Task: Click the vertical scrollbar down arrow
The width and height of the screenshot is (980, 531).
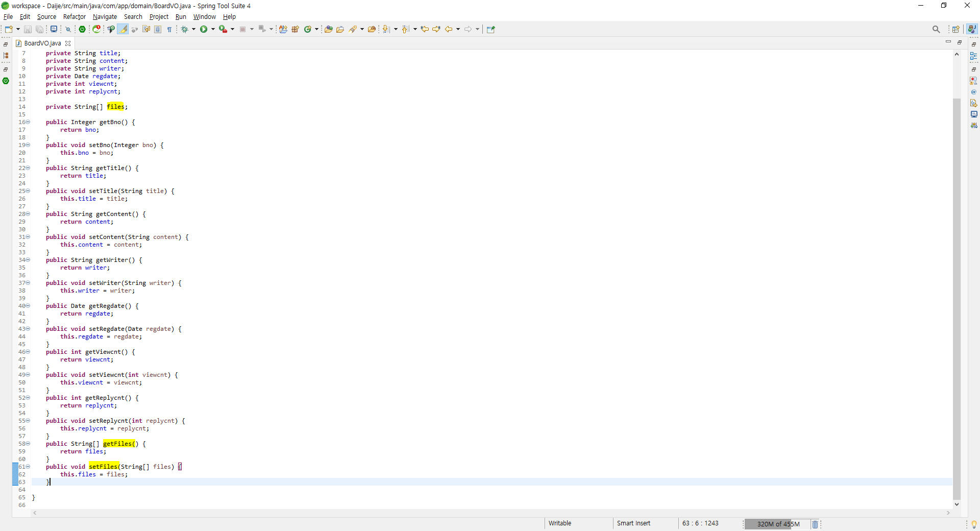Action: tap(957, 504)
